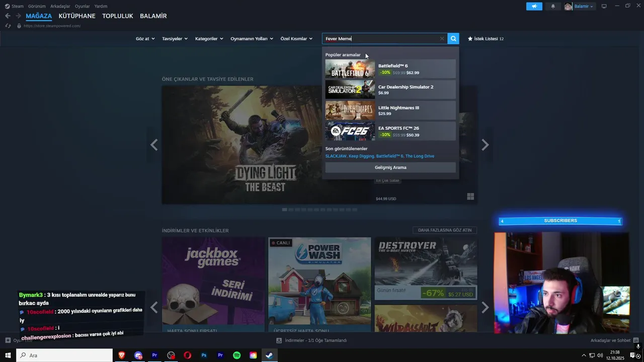This screenshot has width=644, height=362.
Task: Go to next discounts carousel page
Action: [485, 307]
